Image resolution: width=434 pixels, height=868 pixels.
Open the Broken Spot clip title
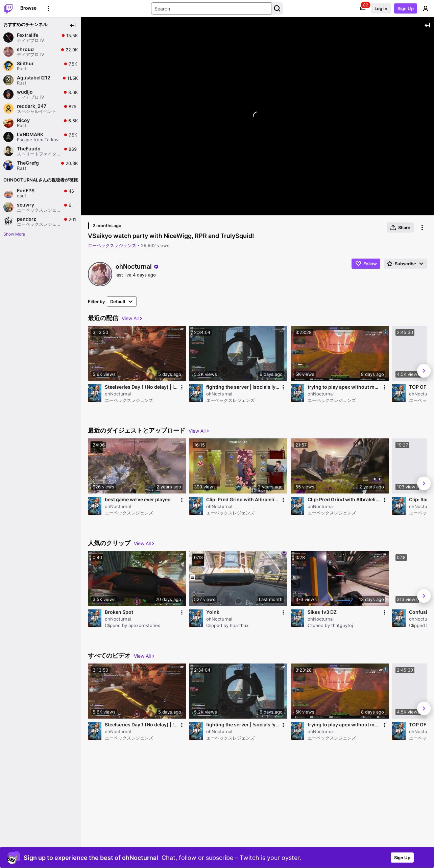(x=119, y=612)
